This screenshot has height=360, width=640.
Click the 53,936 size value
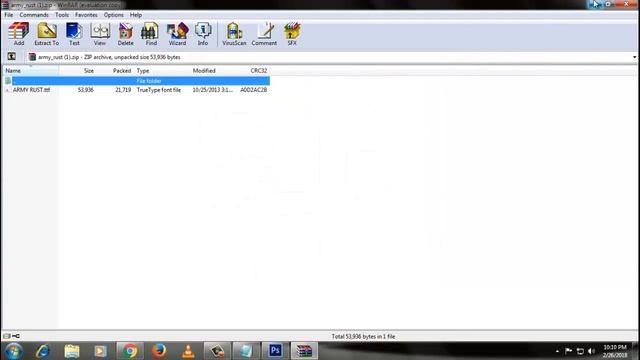(86, 90)
